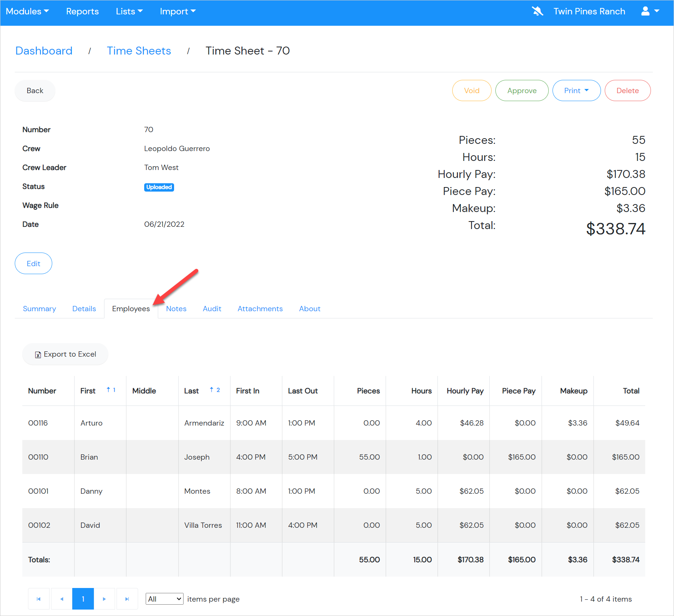Image resolution: width=674 pixels, height=616 pixels.
Task: Switch to the Notes tab
Action: (176, 309)
